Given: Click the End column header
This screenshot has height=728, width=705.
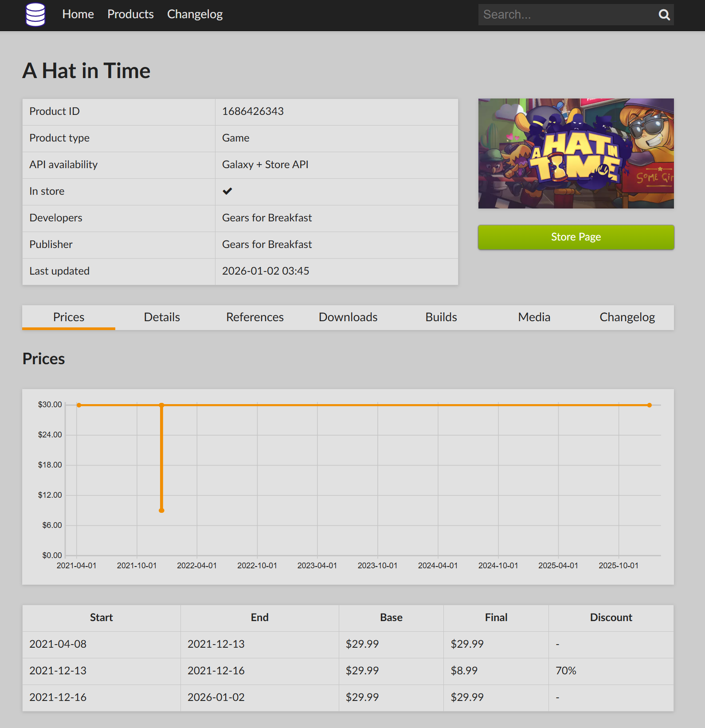Looking at the screenshot, I should 260,618.
